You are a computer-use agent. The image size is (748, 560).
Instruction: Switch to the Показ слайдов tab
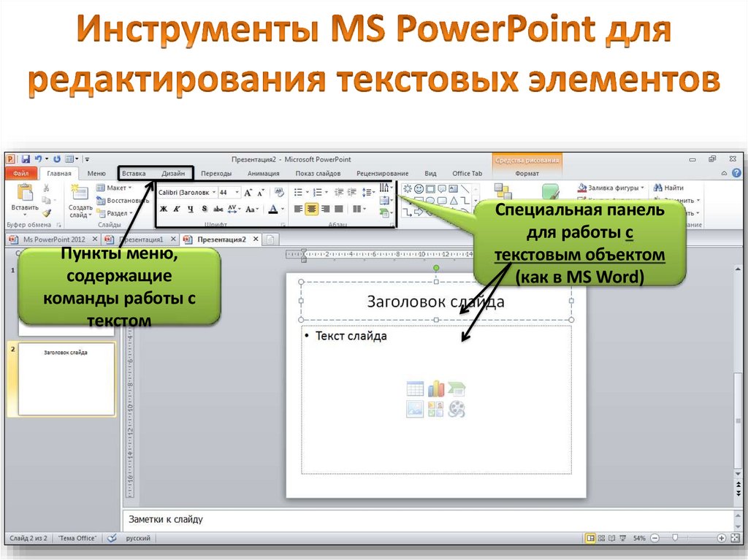click(x=318, y=173)
